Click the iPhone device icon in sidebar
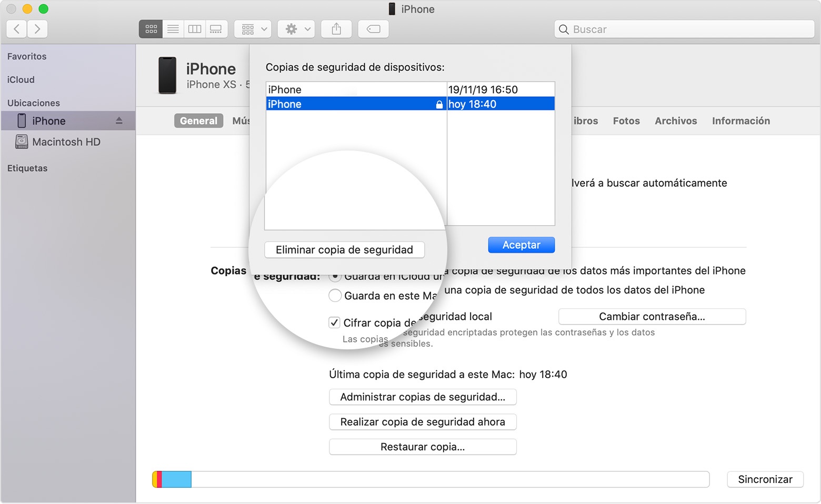The width and height of the screenshot is (821, 504). [22, 121]
